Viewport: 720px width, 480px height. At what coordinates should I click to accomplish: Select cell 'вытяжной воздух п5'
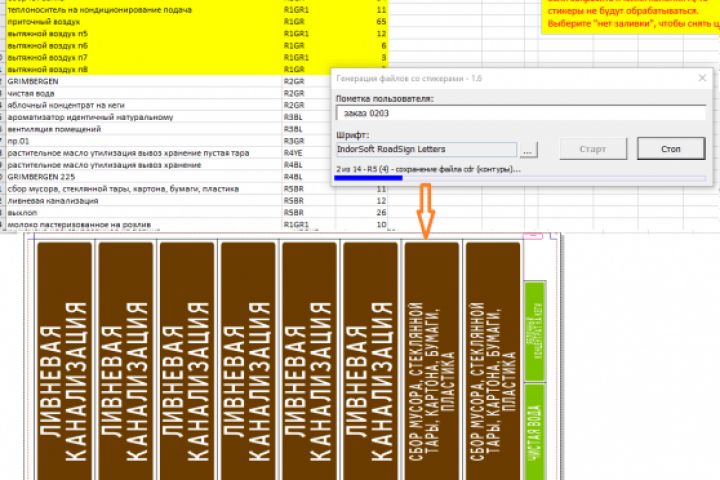point(144,34)
